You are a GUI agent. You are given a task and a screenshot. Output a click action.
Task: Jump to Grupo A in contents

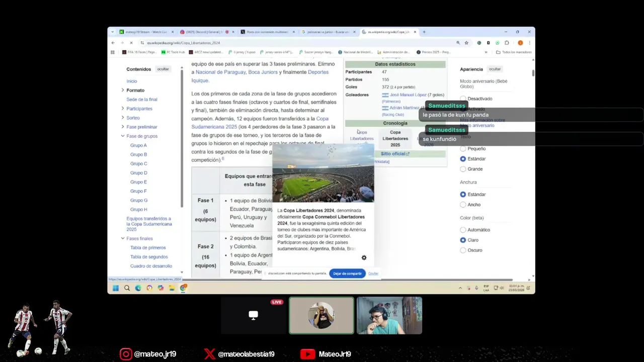(x=138, y=145)
